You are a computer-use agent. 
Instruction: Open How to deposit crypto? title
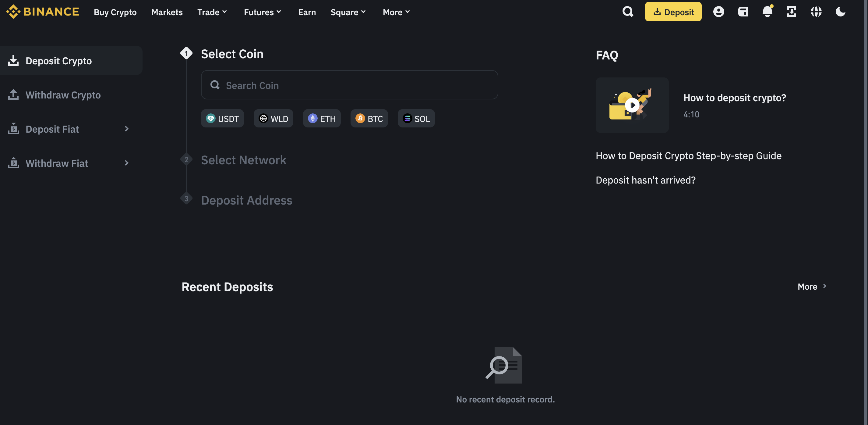[735, 98]
